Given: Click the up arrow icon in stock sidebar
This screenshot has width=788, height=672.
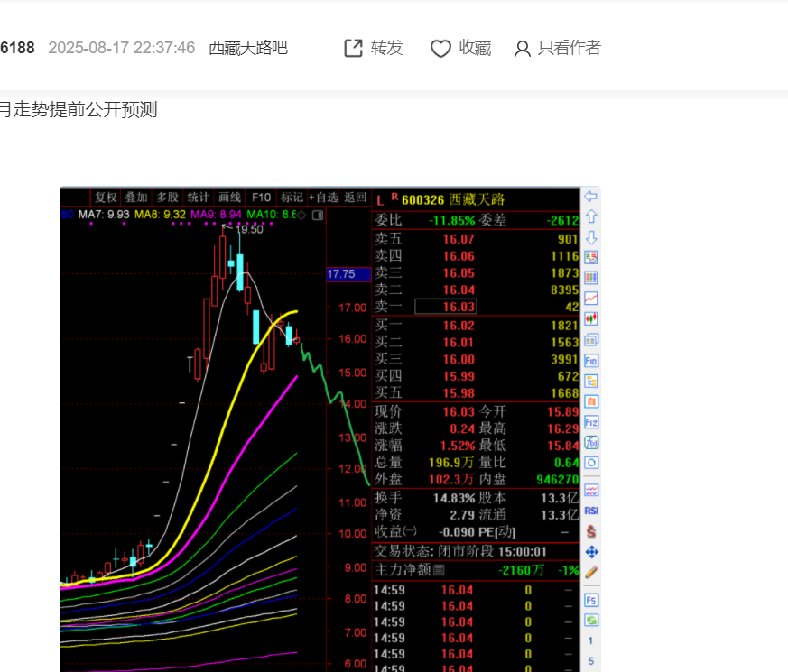Looking at the screenshot, I should click(591, 217).
